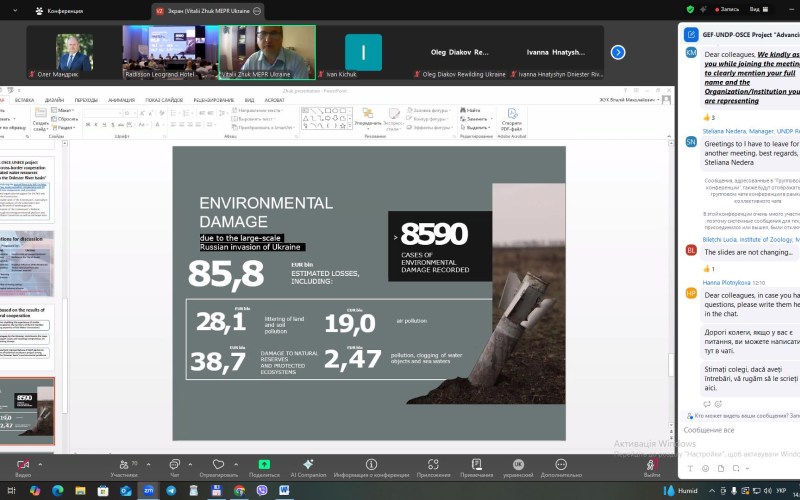Screen dimensions: 800x500
Task: Show next participants with blue arrow
Action: (618, 52)
